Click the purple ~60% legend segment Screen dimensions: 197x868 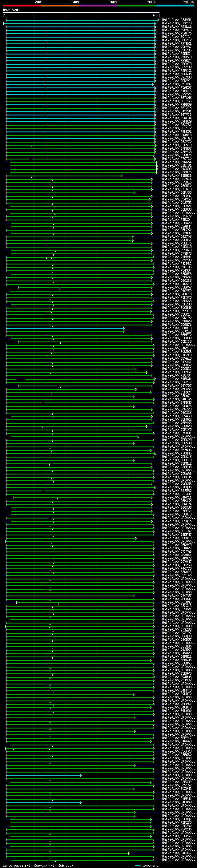pos(99,6)
